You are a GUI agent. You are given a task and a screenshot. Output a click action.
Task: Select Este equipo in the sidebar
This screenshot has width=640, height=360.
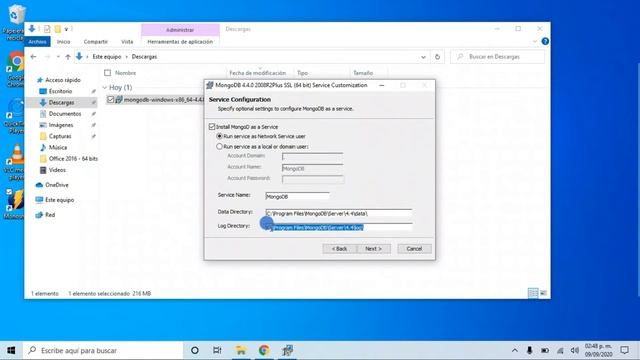pos(59,200)
